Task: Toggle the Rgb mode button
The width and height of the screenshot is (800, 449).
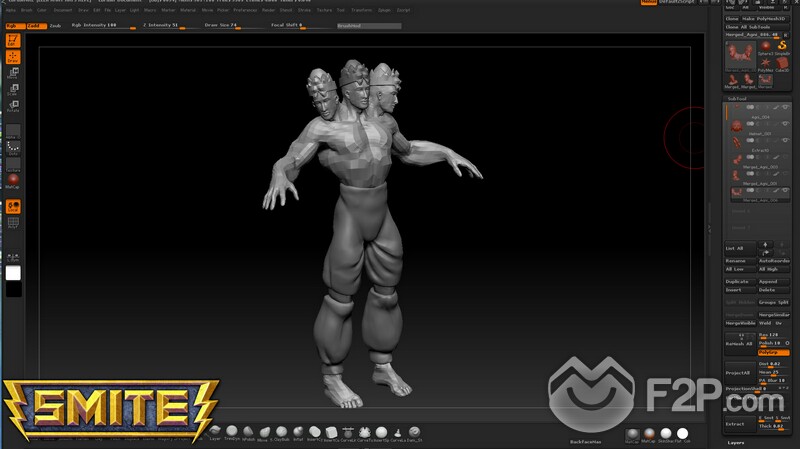Action: point(14,25)
